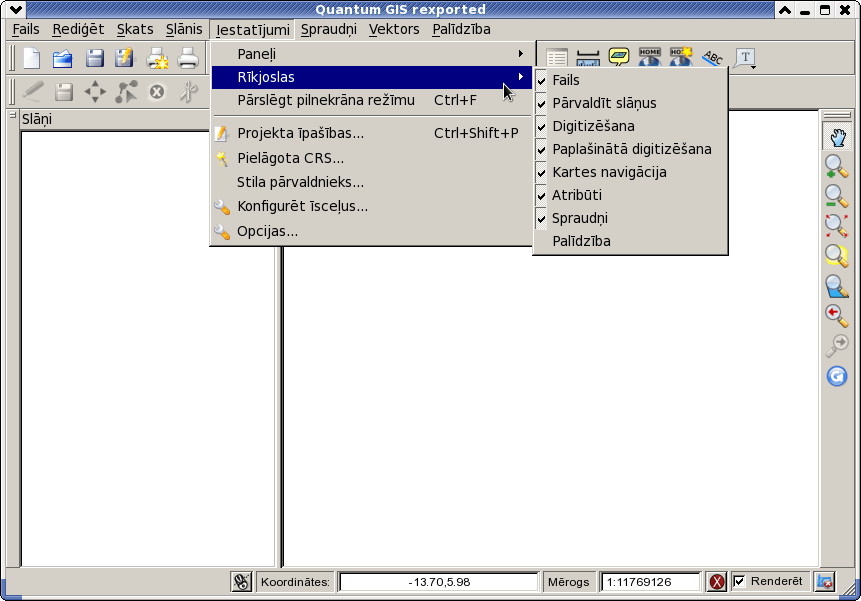Image resolution: width=861 pixels, height=601 pixels.
Task: Toggle Paplašinātā digitizēšana toolbar
Action: click(630, 149)
